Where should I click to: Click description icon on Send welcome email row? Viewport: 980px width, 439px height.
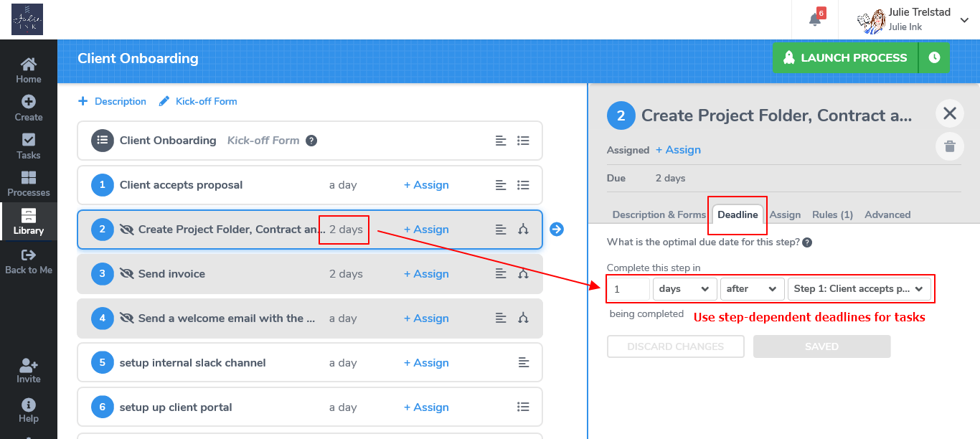pyautogui.click(x=501, y=318)
